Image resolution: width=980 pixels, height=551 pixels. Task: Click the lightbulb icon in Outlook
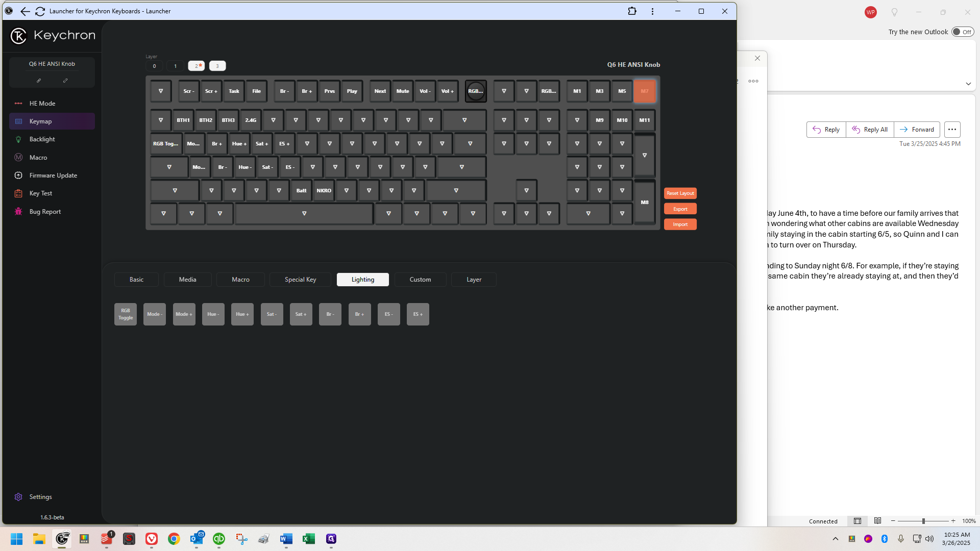click(894, 12)
